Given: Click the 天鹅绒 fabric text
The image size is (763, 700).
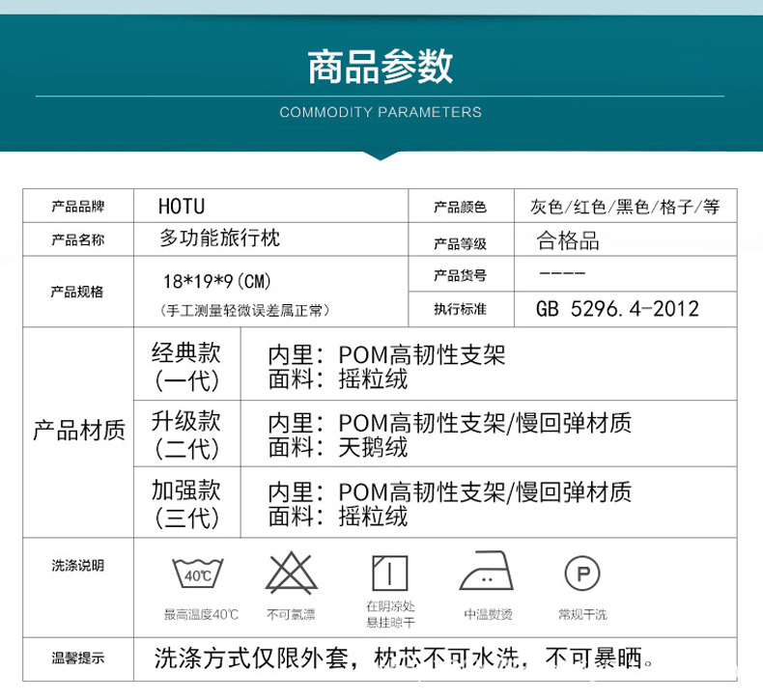Looking at the screenshot, I should [373, 447].
